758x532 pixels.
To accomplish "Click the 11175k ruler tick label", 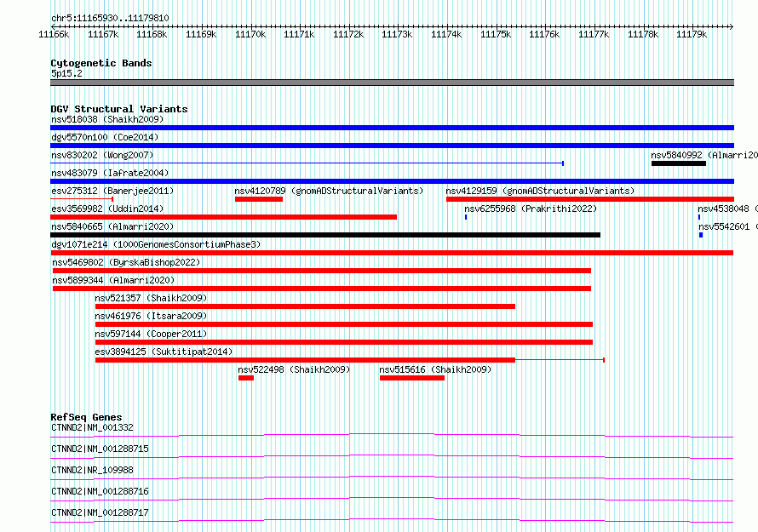I will (x=496, y=34).
